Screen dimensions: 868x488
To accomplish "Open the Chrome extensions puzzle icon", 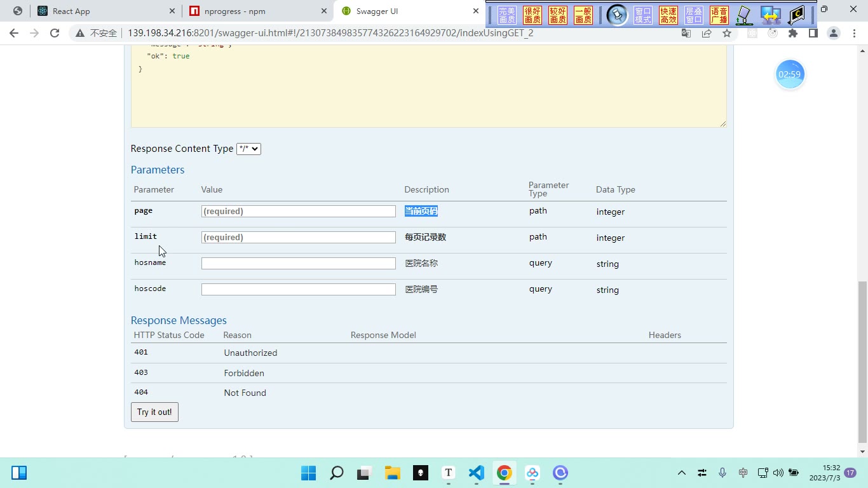I will [x=793, y=33].
